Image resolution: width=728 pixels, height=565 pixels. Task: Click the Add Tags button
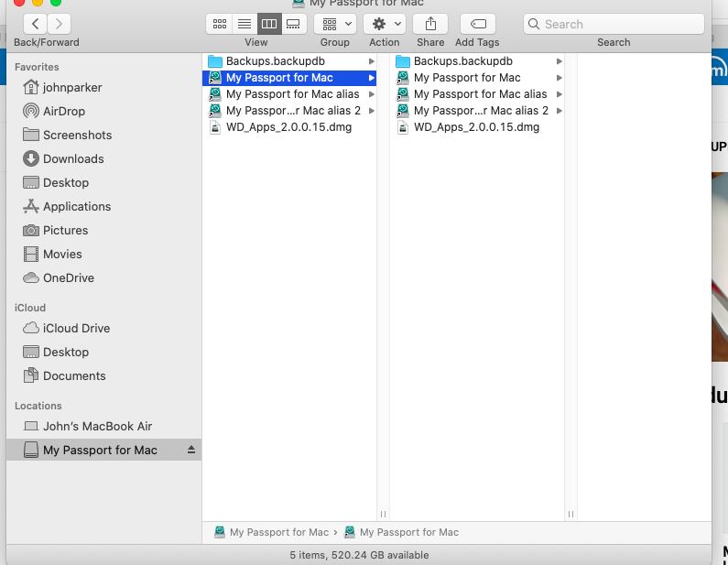pyautogui.click(x=478, y=24)
